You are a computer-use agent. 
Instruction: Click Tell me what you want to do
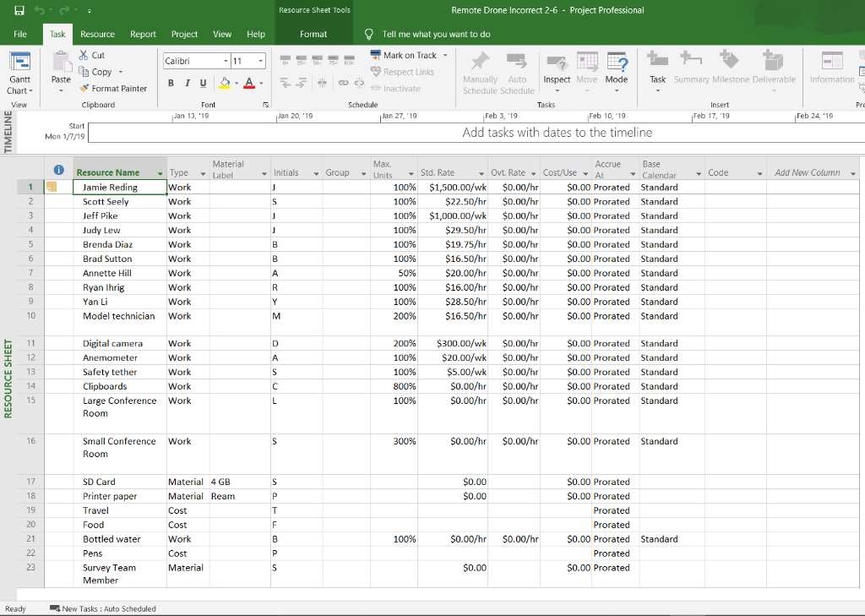[x=431, y=35]
